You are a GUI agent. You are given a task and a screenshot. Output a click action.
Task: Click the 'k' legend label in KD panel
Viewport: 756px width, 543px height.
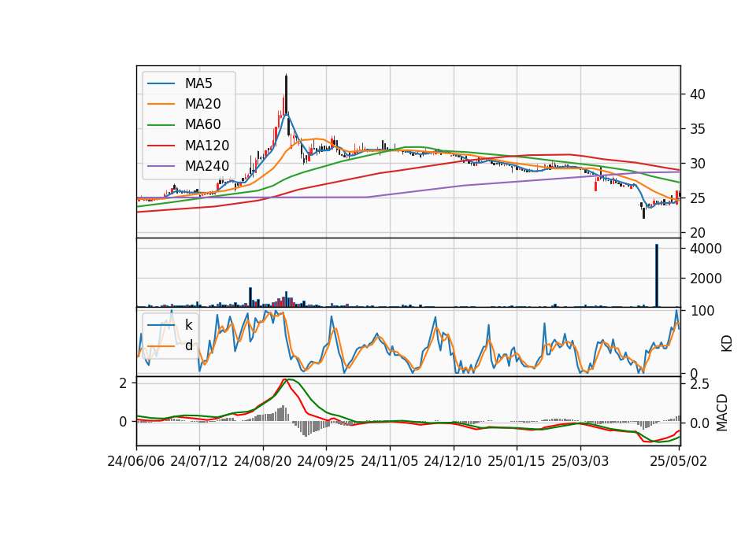[188, 325]
